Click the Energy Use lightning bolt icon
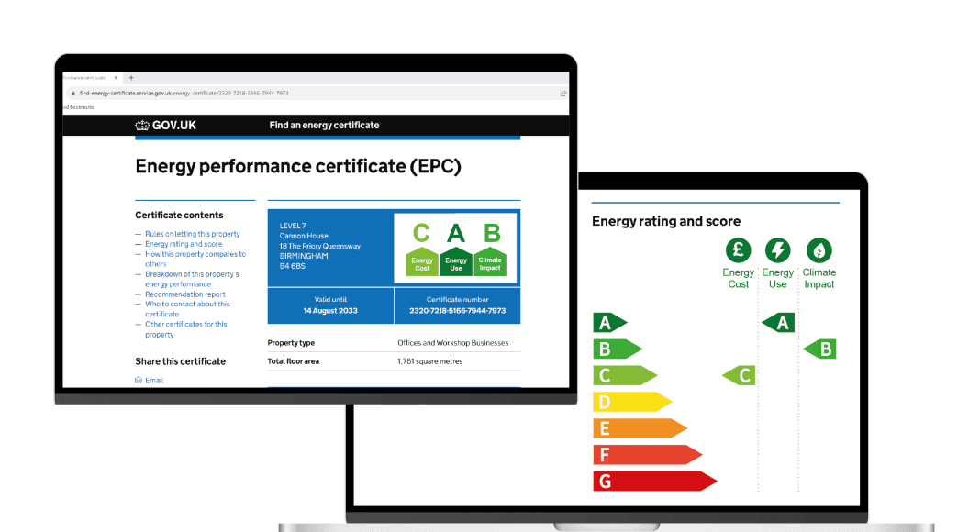 (x=778, y=249)
